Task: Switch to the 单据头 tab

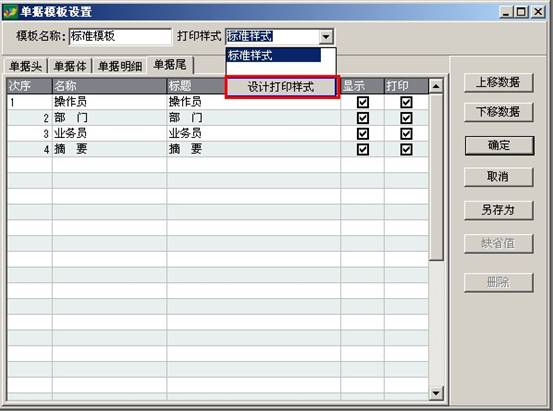Action: (x=25, y=66)
